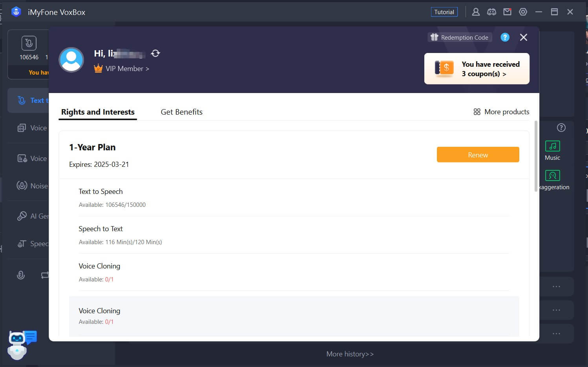Click the Speech to Text entitlement row
The image size is (588, 367).
coord(294,235)
